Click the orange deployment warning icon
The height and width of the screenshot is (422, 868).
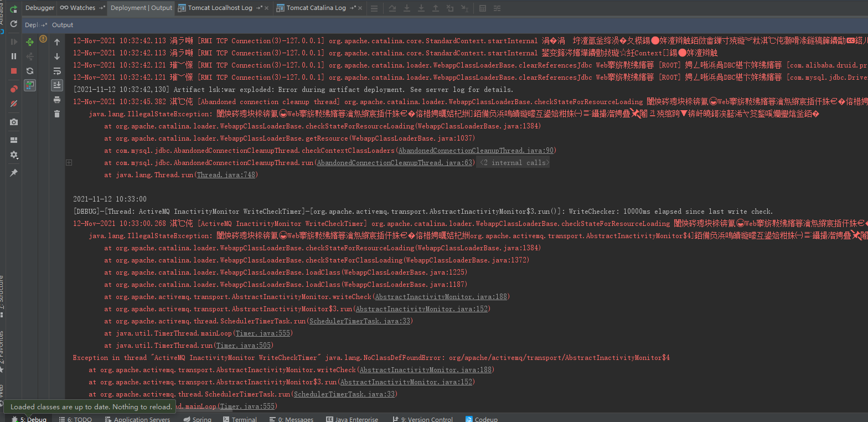pyautogui.click(x=43, y=39)
